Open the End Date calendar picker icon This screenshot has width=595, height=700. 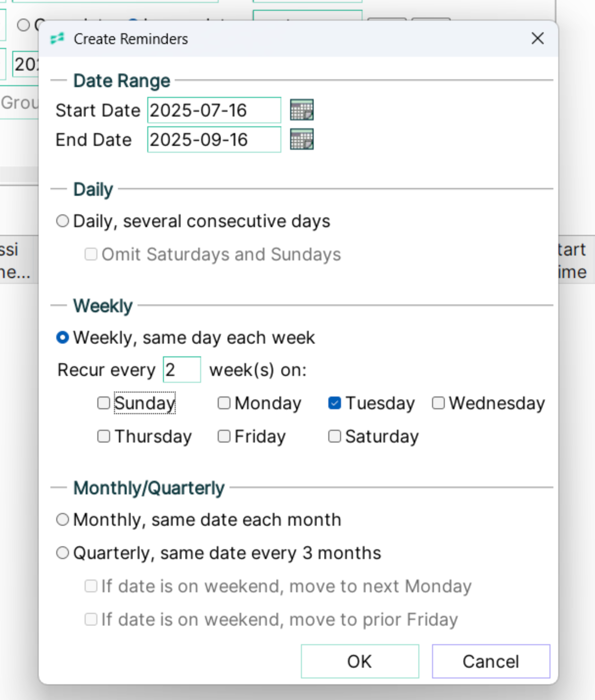pos(301,140)
